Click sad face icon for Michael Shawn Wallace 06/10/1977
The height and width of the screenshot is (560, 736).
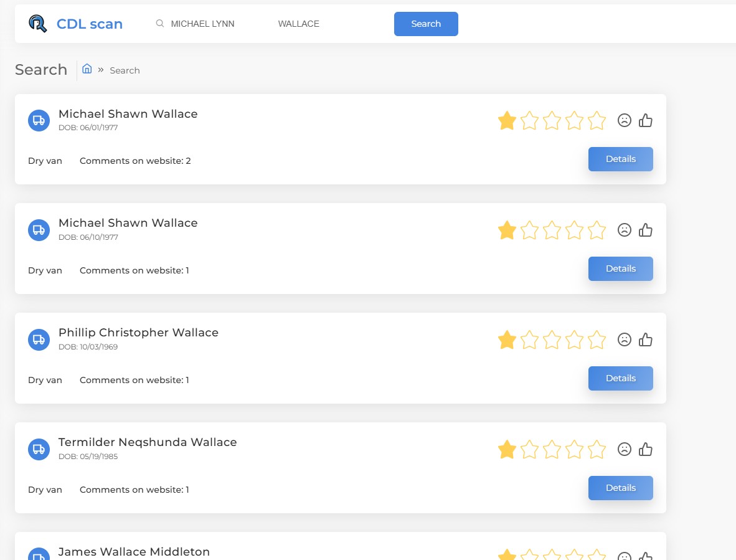pos(624,230)
